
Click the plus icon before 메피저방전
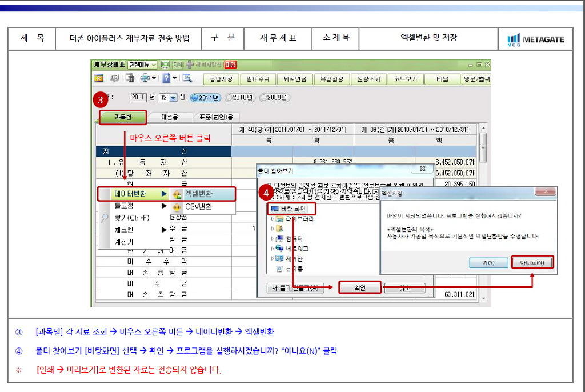click(190, 65)
